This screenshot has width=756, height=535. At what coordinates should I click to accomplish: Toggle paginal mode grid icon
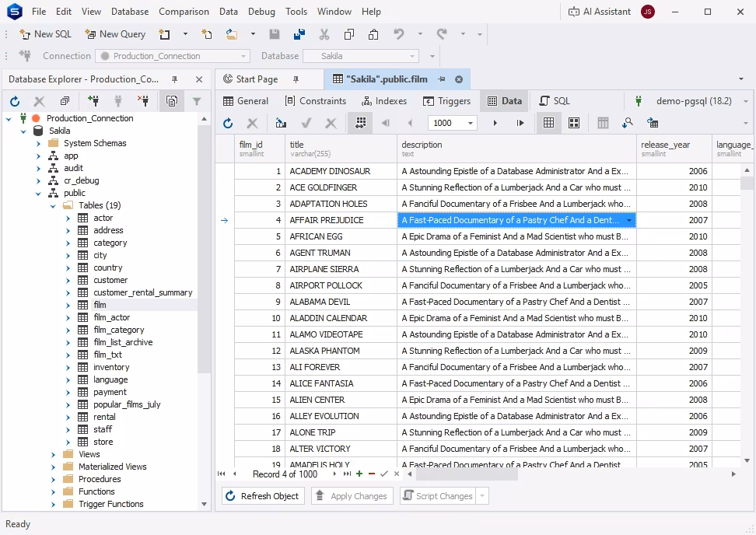361,124
